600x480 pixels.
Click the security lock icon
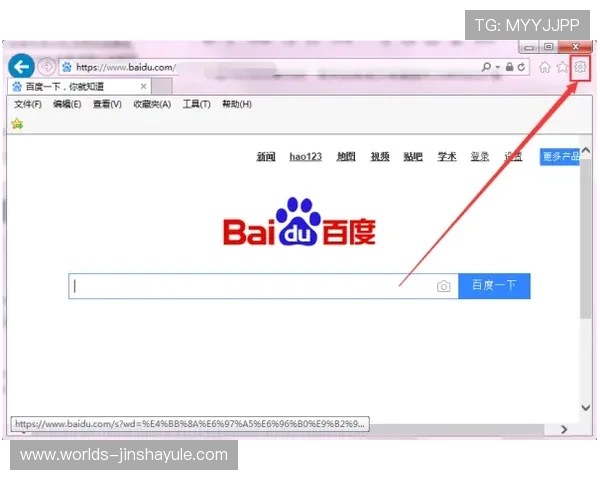click(x=509, y=67)
